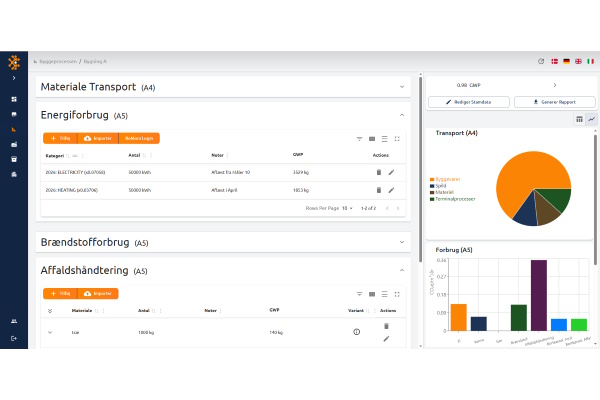Edit the HEATING row with pencil icon

point(391,189)
